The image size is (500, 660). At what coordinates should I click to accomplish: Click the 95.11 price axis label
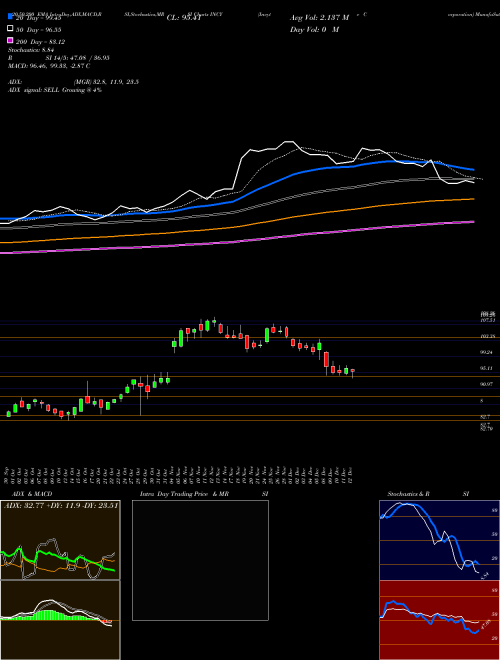pyautogui.click(x=487, y=368)
